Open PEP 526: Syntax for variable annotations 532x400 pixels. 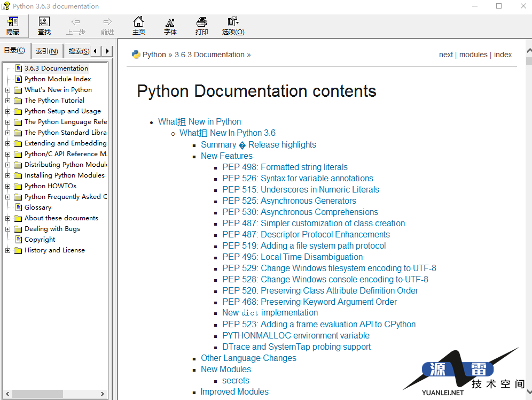[x=298, y=178]
